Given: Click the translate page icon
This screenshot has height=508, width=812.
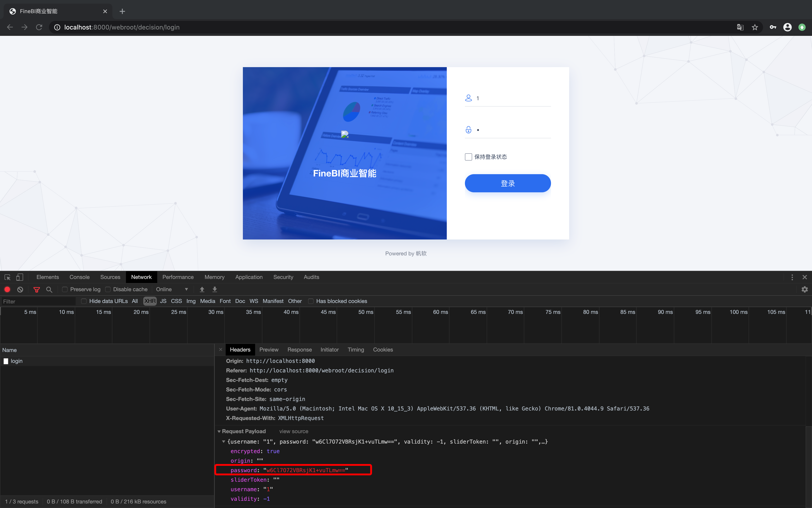Looking at the screenshot, I should tap(740, 27).
